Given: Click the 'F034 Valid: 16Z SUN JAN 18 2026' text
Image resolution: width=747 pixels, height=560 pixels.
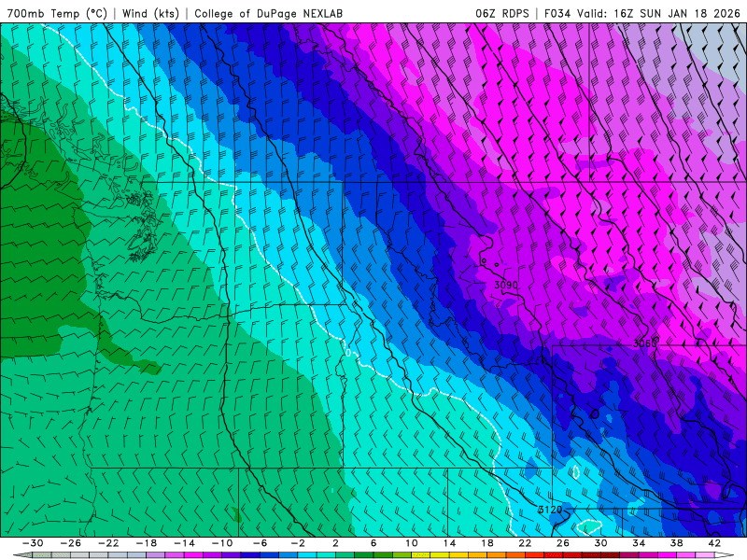Looking at the screenshot, I should (x=642, y=13).
